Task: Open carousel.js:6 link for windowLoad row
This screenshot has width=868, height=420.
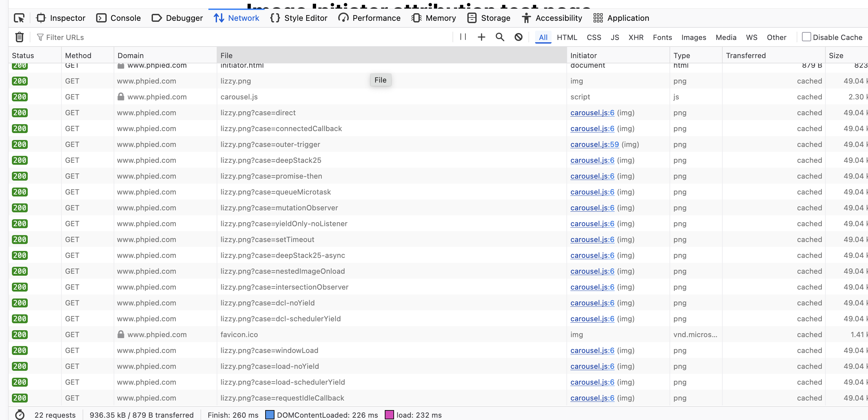Action: [x=592, y=350]
